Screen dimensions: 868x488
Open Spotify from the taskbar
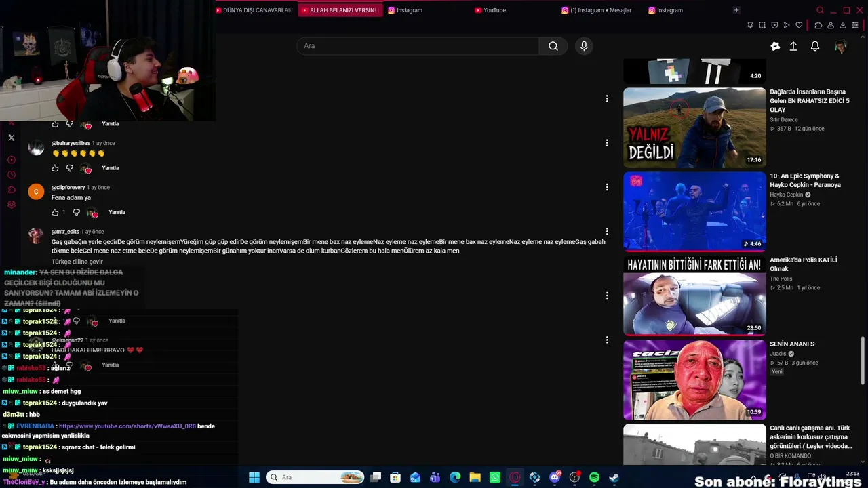coord(594,477)
